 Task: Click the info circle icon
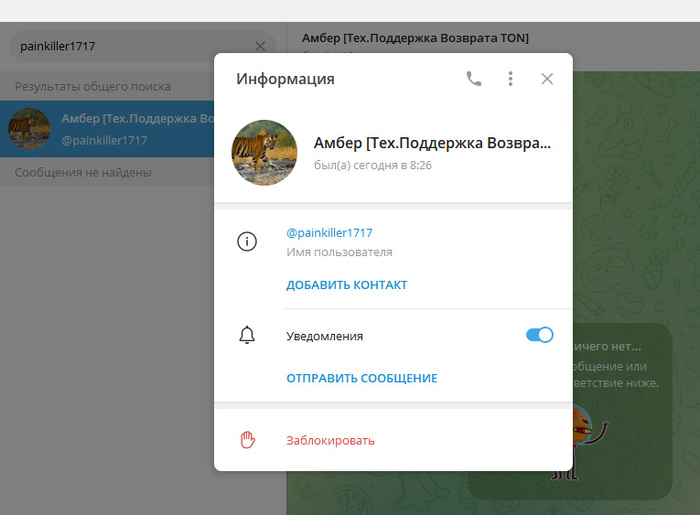(247, 241)
